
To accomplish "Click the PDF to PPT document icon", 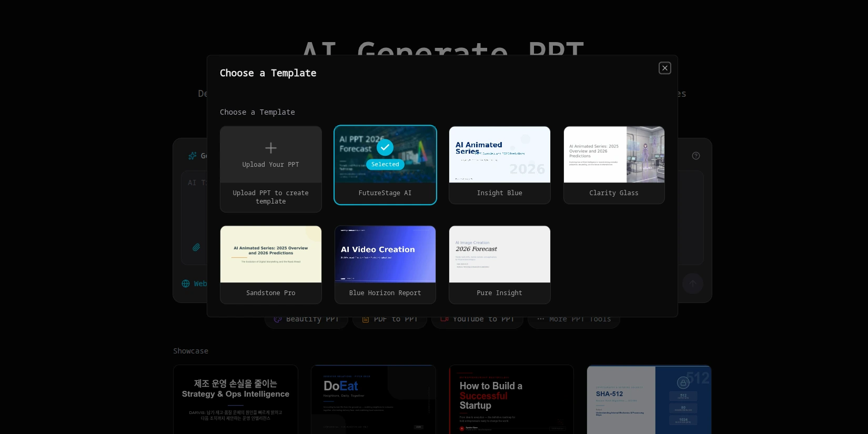I will tap(366, 319).
